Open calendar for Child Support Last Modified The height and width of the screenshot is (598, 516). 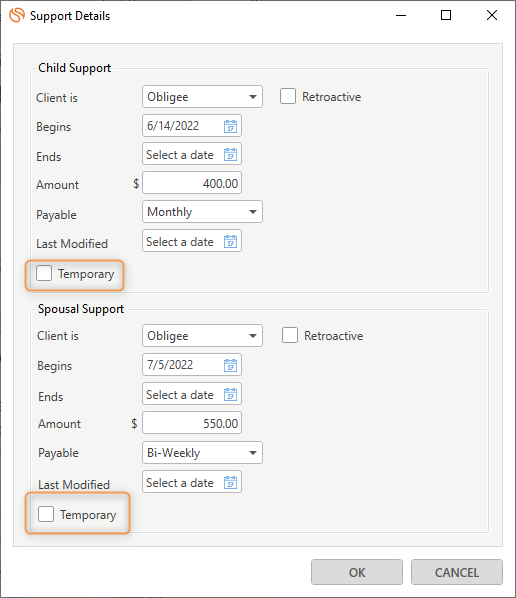coord(230,242)
